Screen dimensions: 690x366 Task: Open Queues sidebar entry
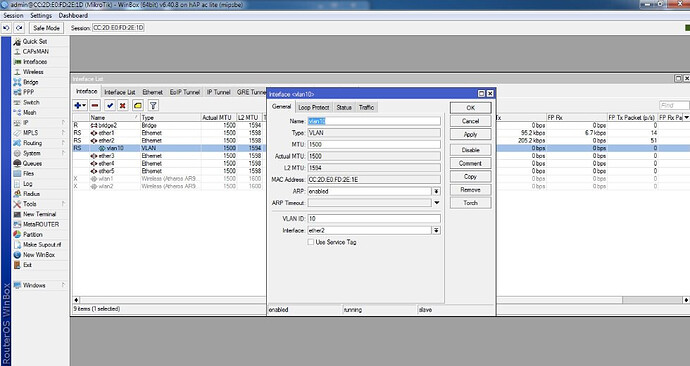click(x=32, y=163)
